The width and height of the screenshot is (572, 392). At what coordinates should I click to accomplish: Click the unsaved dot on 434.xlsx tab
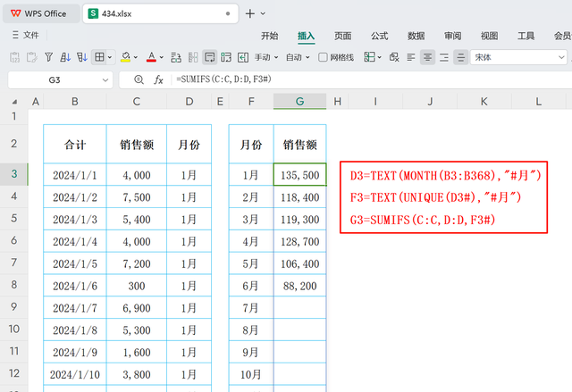pos(228,14)
